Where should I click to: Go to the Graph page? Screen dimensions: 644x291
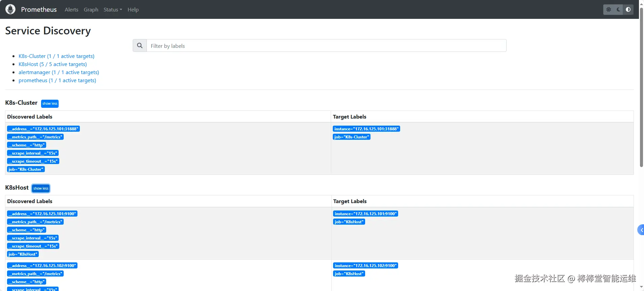[91, 9]
